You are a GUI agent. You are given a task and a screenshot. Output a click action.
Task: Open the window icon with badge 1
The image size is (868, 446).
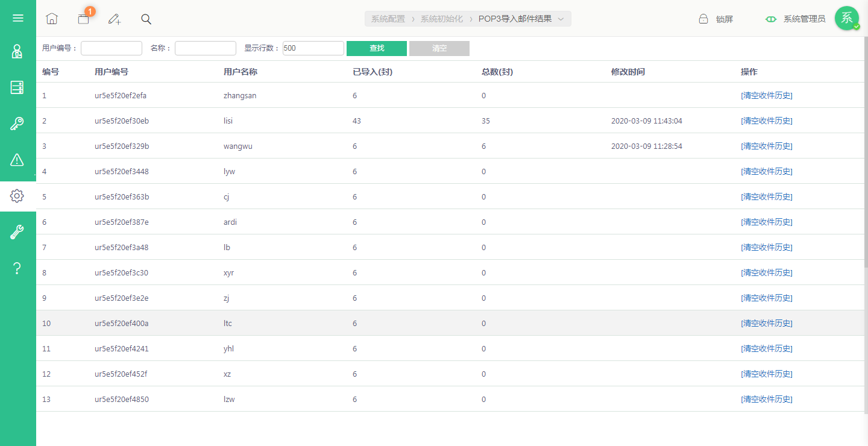pyautogui.click(x=83, y=19)
